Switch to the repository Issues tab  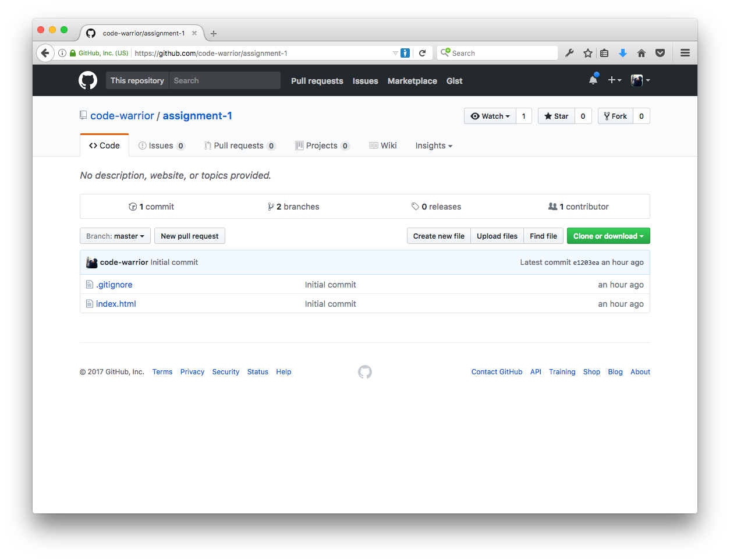[x=162, y=146]
